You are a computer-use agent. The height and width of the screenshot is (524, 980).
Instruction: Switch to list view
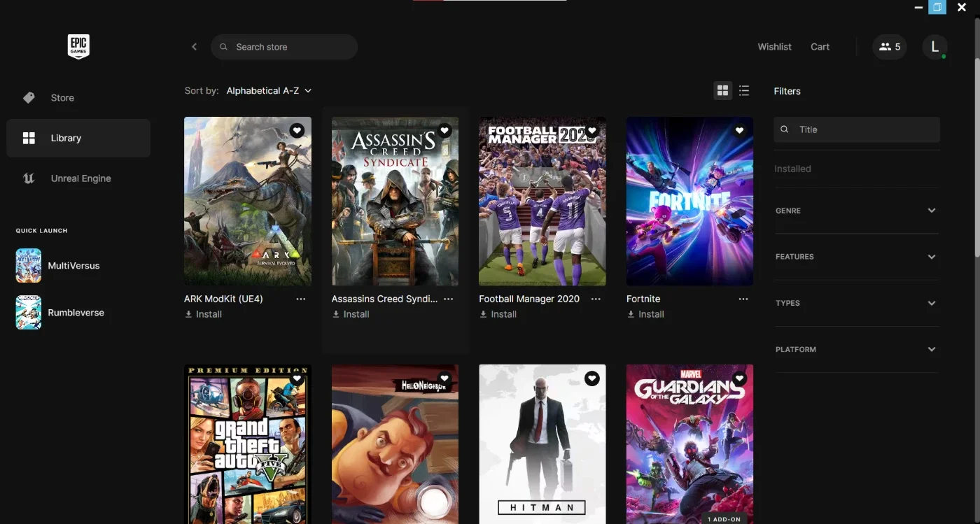pos(744,90)
